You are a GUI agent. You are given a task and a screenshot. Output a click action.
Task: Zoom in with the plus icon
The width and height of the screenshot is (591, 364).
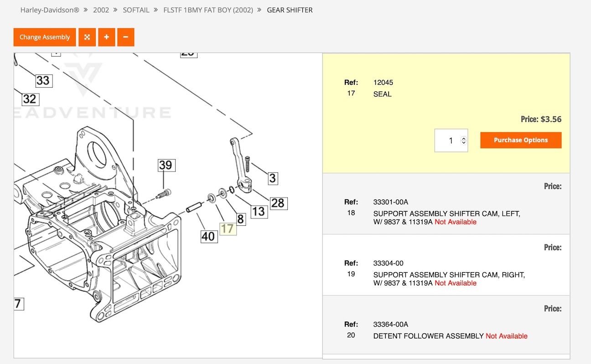pos(106,37)
